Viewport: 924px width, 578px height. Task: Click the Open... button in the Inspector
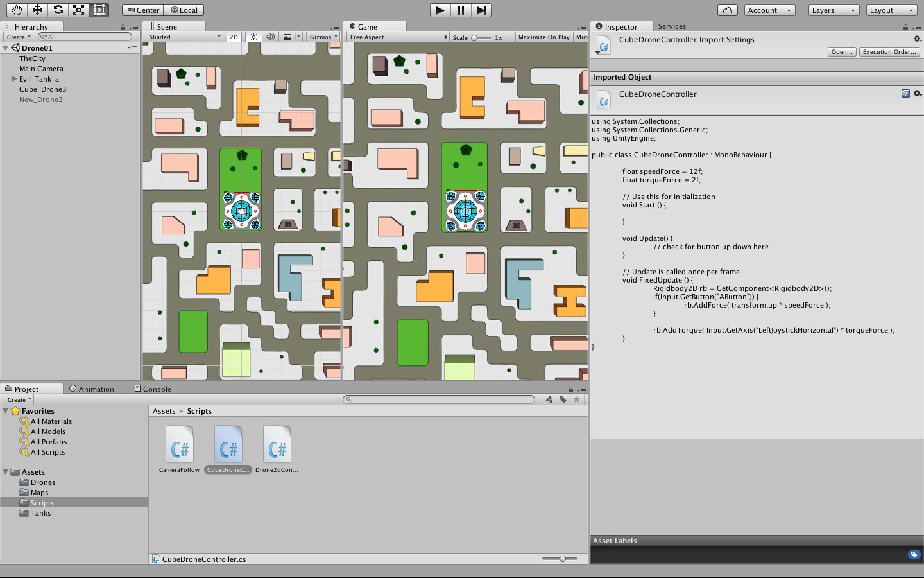pyautogui.click(x=841, y=51)
